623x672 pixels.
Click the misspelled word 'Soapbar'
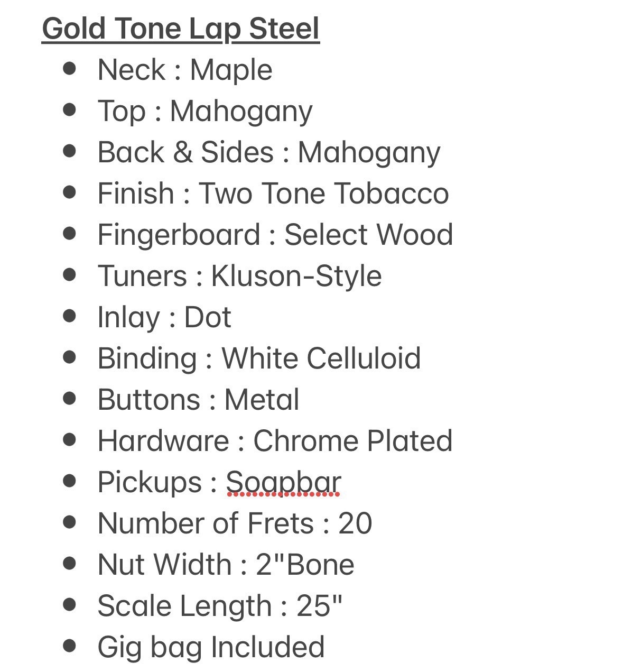pos(284,483)
